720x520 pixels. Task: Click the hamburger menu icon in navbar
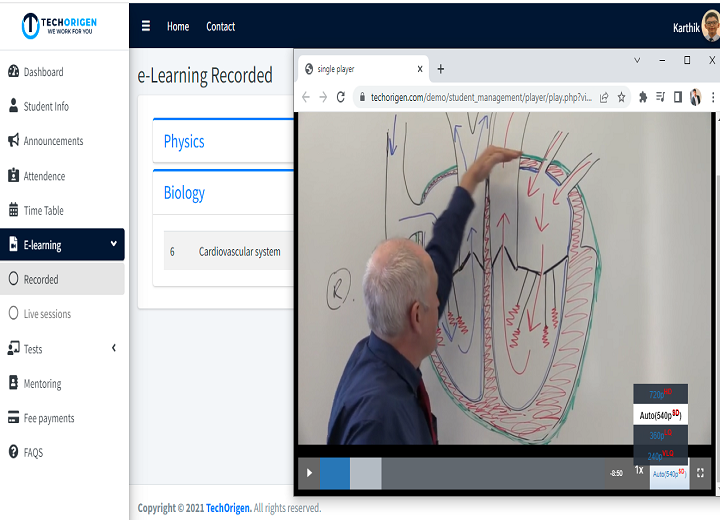click(146, 27)
